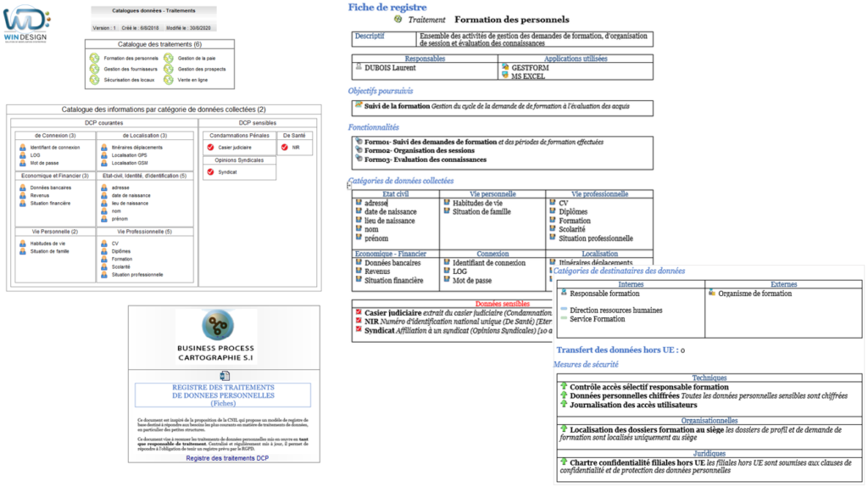Click the Objectifs poursuivis section heading
Viewport: 868px width, 487px height.
(x=381, y=91)
